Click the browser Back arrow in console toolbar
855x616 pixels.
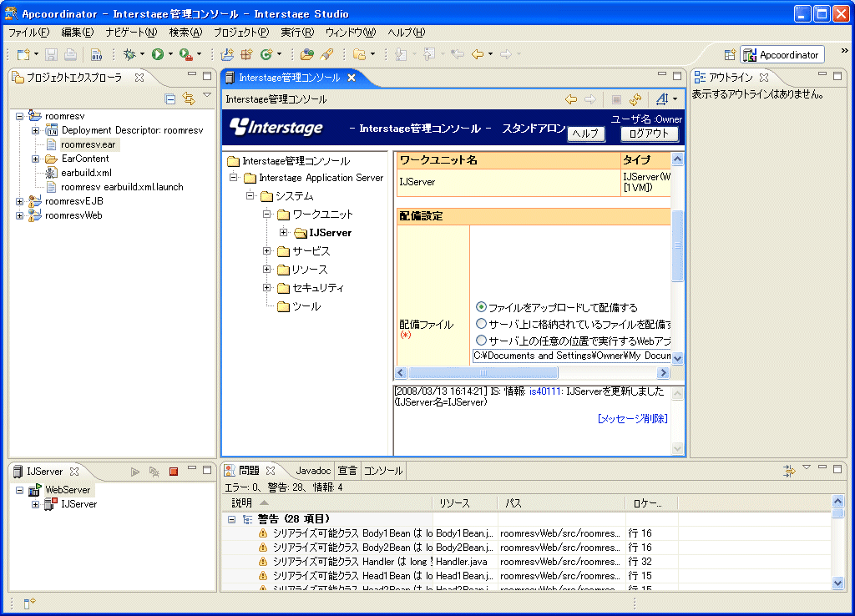click(x=571, y=99)
